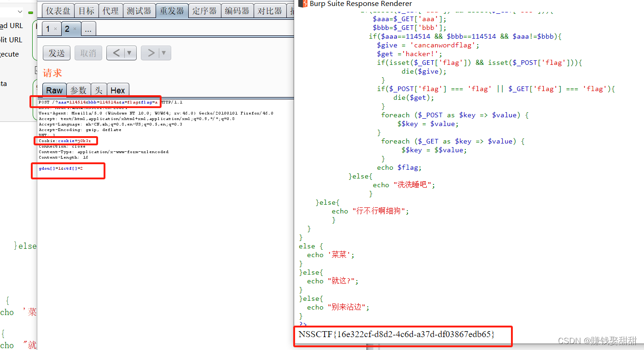644x350 pixels.
Task: Open the 代理 (Proxy) tab
Action: tap(110, 10)
